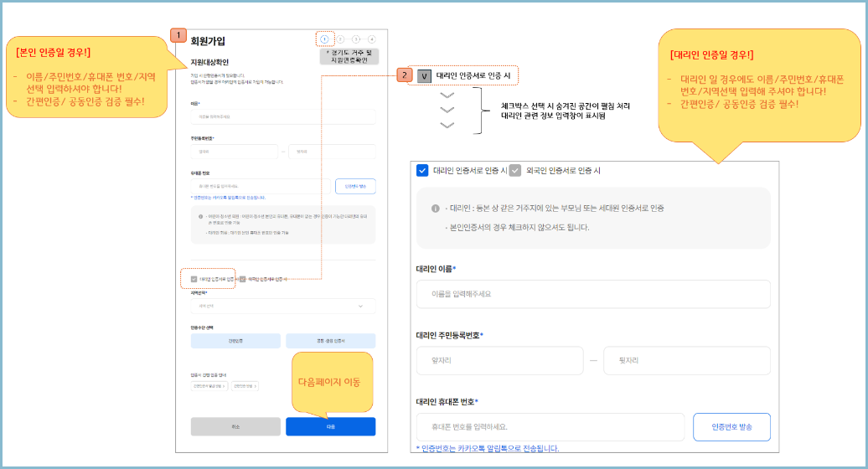Click 대리인 주민등록번호 앞자리 field

pyautogui.click(x=500, y=361)
